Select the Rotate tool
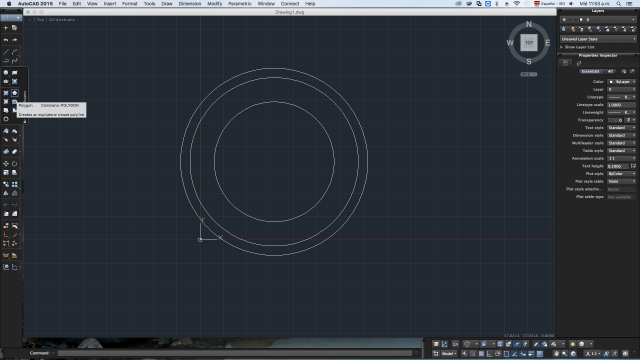 click(15, 164)
